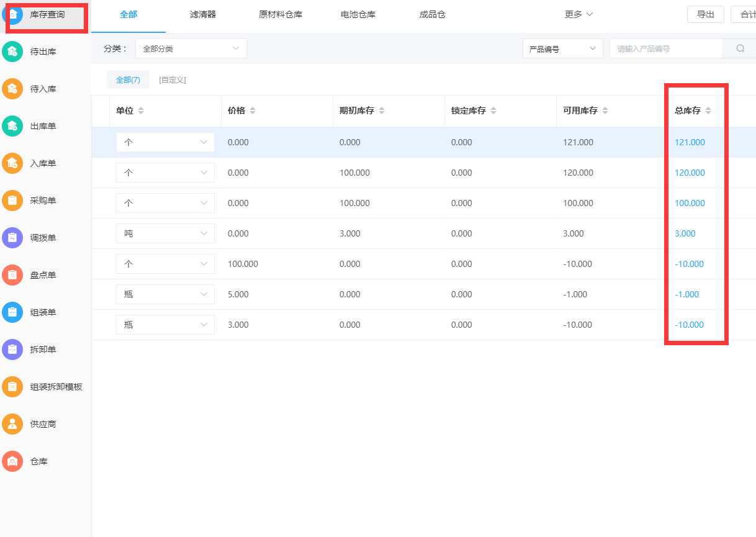Screen dimensions: 756x537
Task: Sort by 期初库存 column arrows
Action: [382, 111]
